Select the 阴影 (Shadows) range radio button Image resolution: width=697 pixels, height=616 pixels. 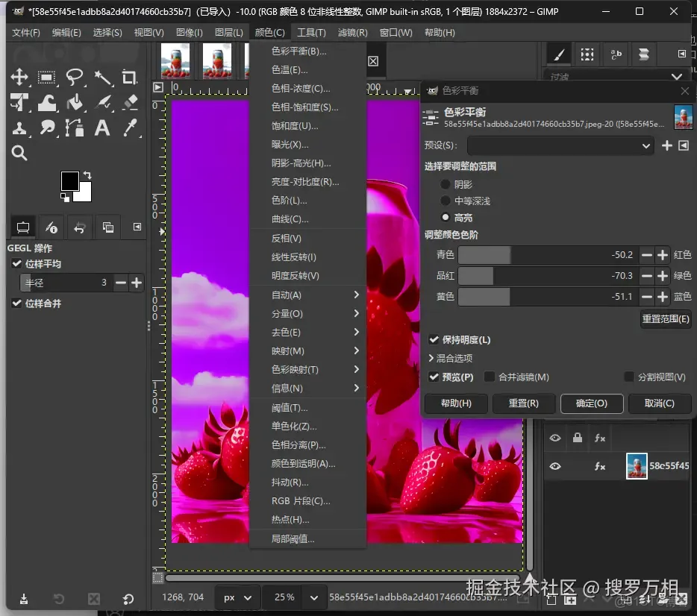[x=446, y=184]
